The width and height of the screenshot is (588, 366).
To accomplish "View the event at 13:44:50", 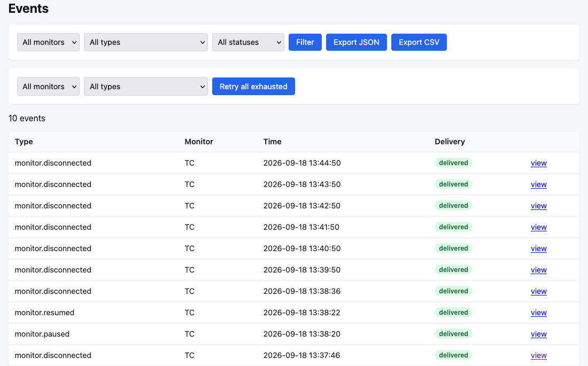I will [538, 163].
